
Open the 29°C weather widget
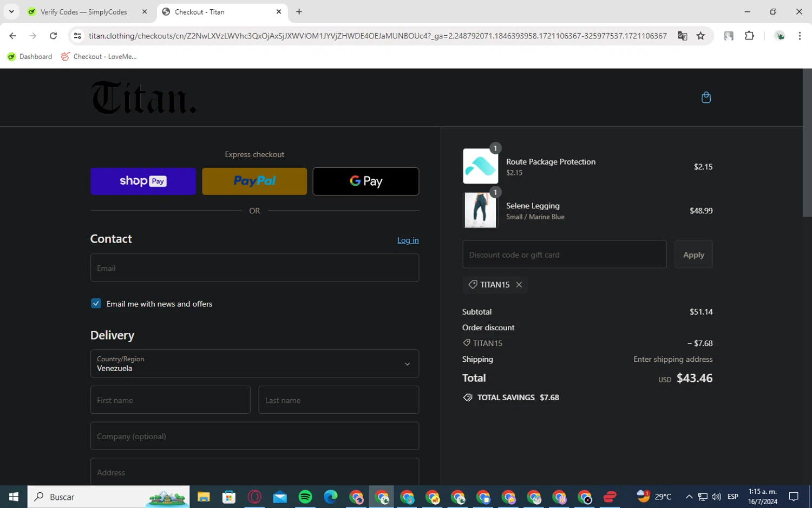(x=654, y=497)
